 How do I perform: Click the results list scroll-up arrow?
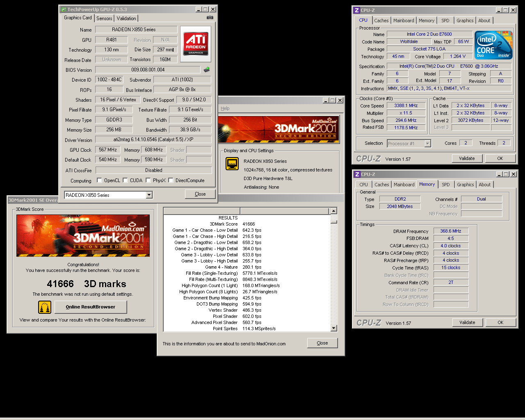click(334, 211)
